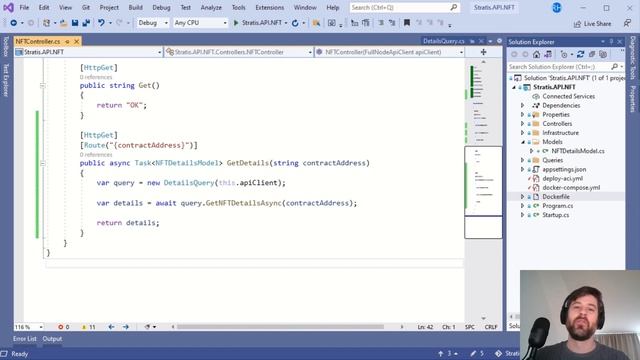Open the Stratis.API.NFT project scope dropdown

89,52
